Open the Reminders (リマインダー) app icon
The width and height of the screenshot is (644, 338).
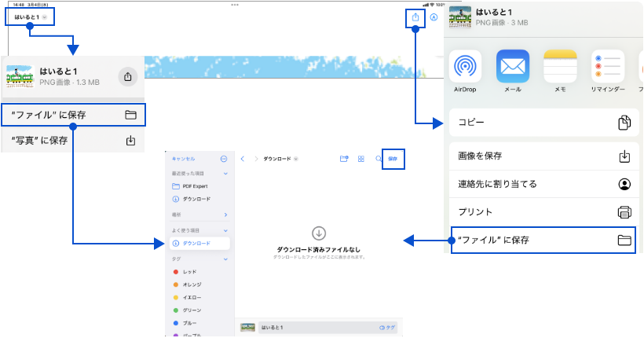(x=609, y=67)
